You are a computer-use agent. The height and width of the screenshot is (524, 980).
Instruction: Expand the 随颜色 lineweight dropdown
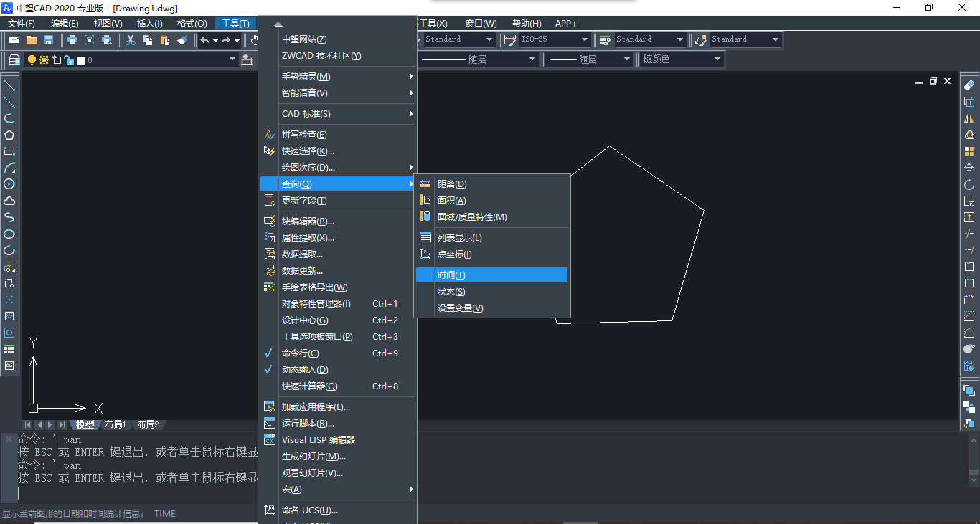coord(717,59)
